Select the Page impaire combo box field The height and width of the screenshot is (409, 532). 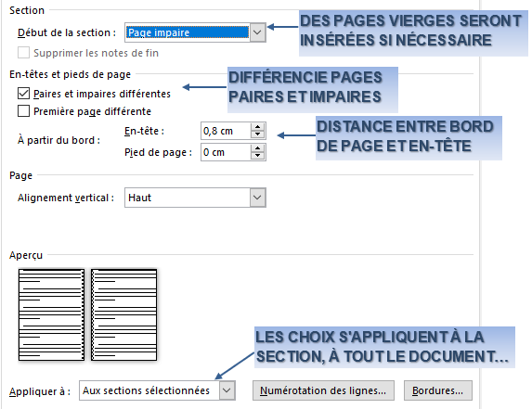(x=195, y=32)
